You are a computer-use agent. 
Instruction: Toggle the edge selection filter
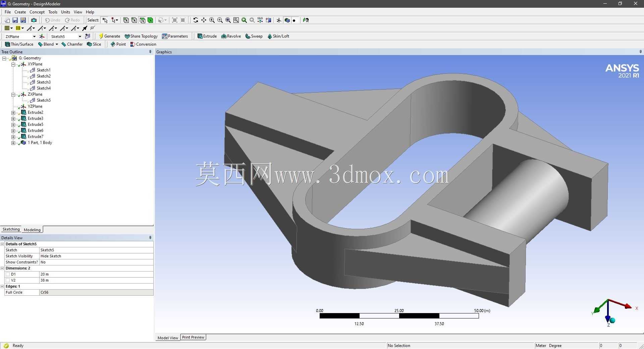(x=134, y=20)
